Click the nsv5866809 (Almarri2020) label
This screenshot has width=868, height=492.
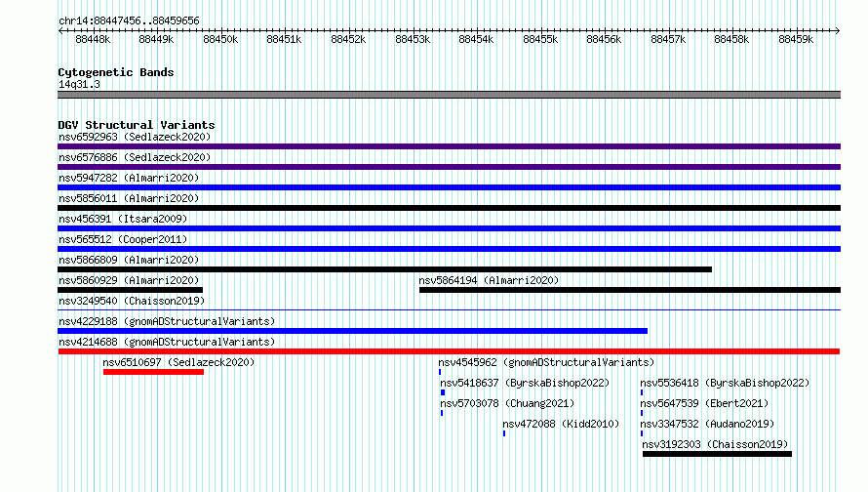(x=129, y=260)
